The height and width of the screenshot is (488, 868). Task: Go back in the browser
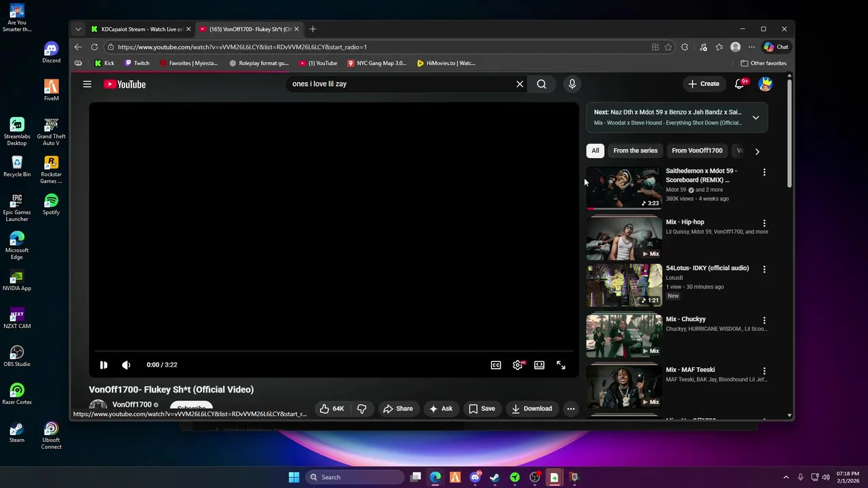pos(78,47)
